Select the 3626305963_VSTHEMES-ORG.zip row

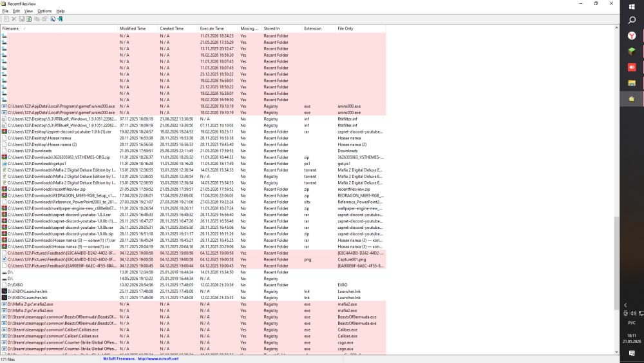tap(193, 157)
